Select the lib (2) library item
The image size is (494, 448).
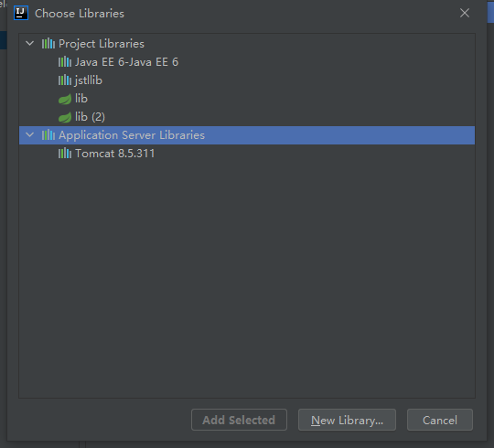[90, 117]
